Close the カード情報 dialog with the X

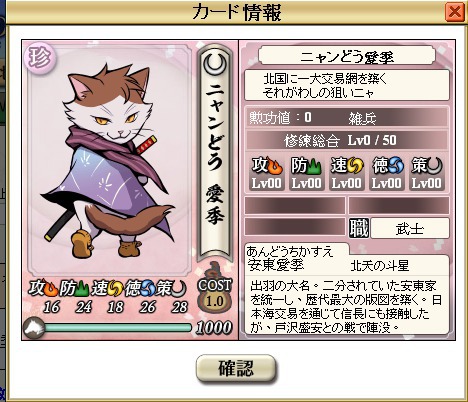[455, 12]
